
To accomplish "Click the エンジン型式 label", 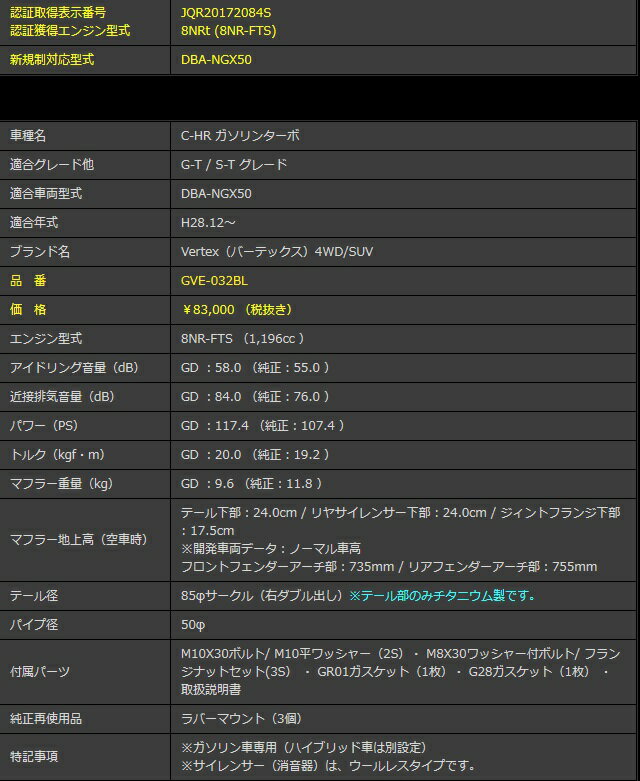I will click(46, 338).
